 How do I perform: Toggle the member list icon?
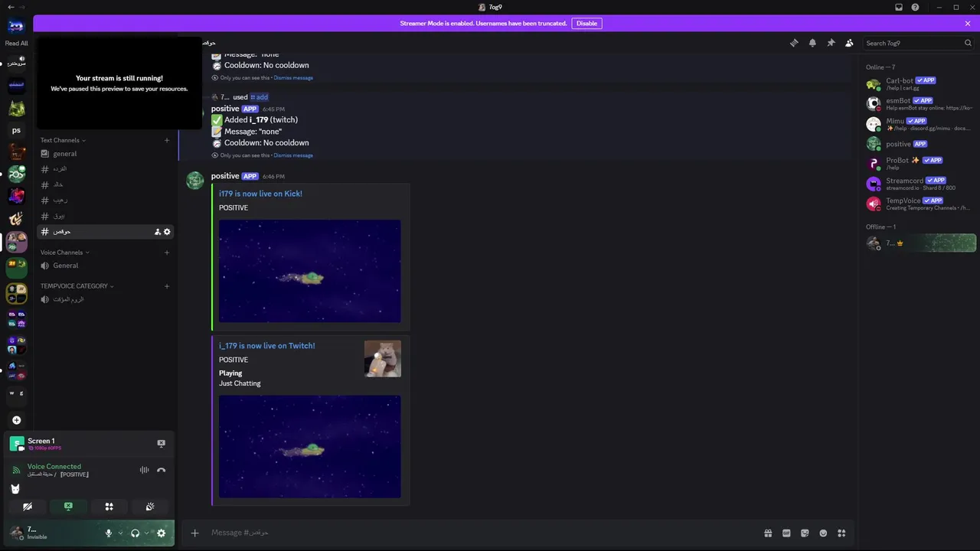point(849,43)
